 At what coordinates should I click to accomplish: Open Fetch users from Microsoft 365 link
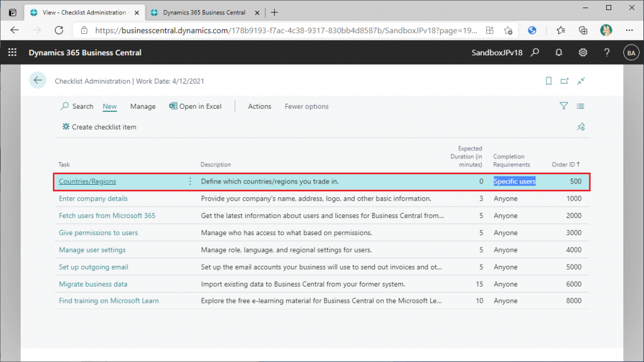107,216
